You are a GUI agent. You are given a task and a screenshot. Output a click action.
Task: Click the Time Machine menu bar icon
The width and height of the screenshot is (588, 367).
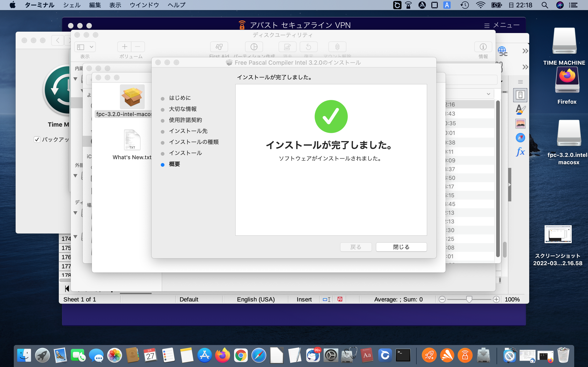click(x=464, y=5)
